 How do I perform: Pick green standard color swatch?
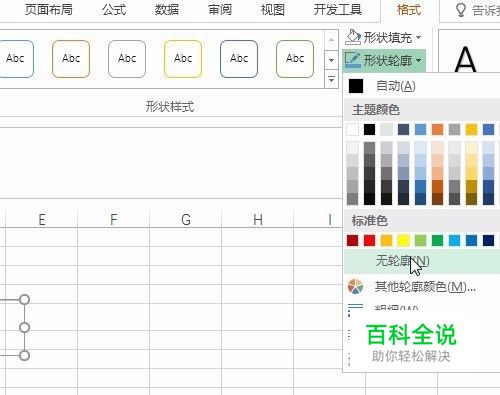pos(437,240)
